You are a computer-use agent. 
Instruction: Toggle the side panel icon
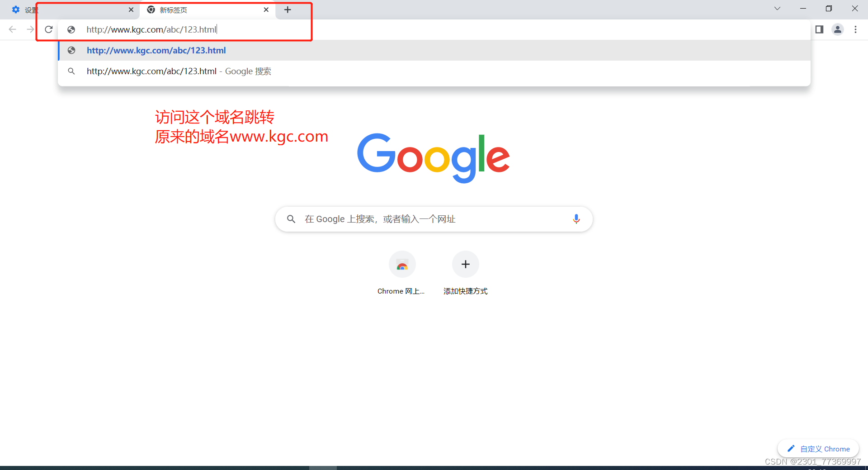(x=819, y=29)
